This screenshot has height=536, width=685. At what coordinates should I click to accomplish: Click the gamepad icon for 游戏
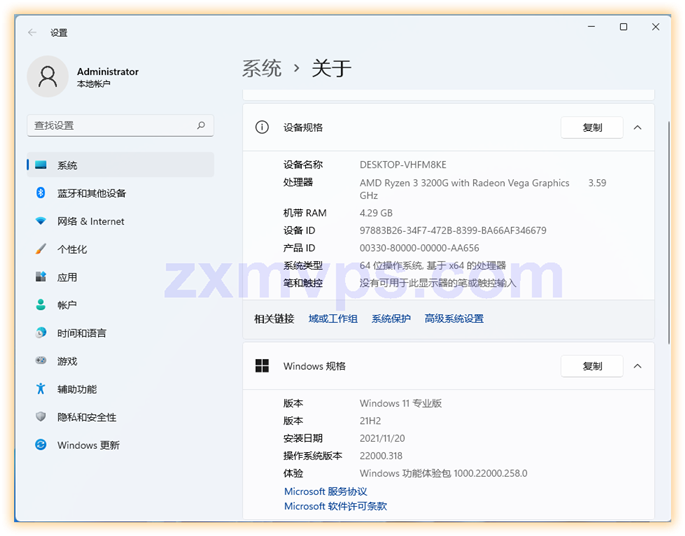tap(41, 361)
